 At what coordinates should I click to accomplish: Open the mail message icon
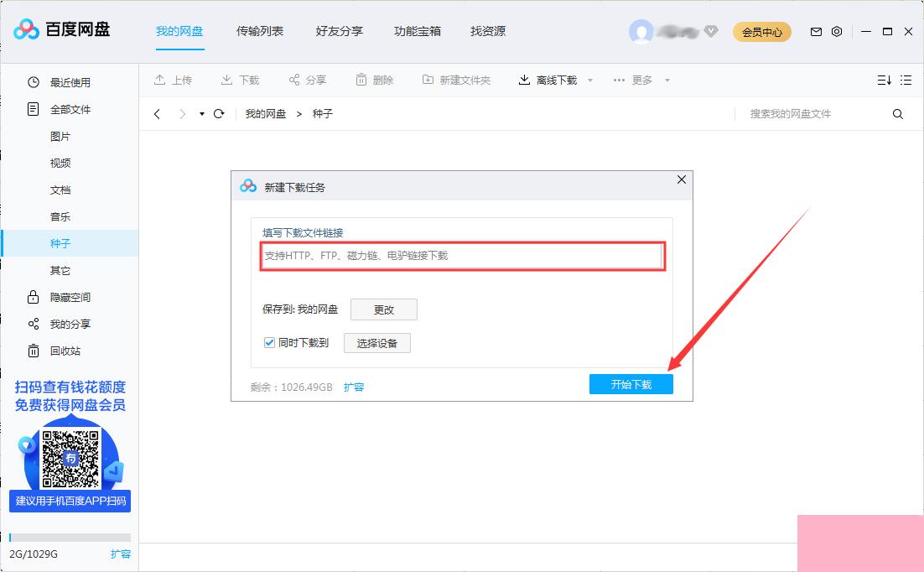tap(816, 32)
